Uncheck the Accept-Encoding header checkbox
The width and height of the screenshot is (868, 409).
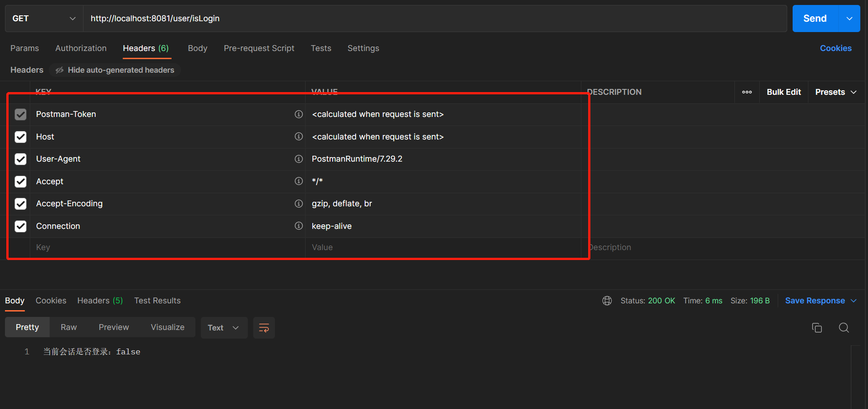click(x=21, y=204)
